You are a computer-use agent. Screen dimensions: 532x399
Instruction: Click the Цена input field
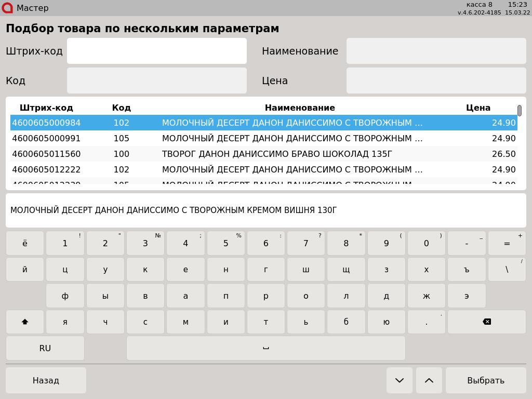(436, 81)
